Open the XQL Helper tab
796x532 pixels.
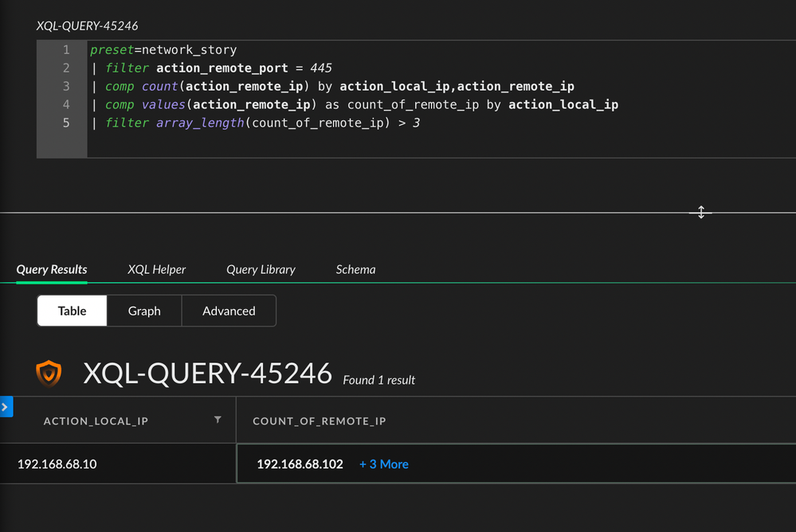pyautogui.click(x=156, y=269)
